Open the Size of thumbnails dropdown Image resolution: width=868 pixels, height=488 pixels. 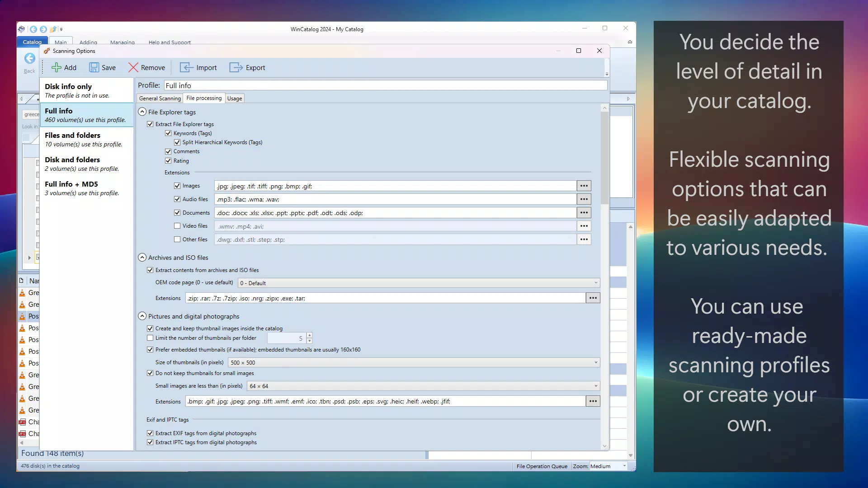414,362
